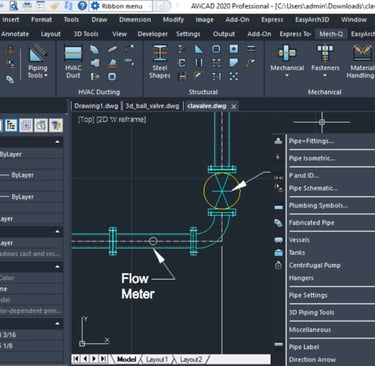This screenshot has width=375, height=366.
Task: Click the HVAC Duct tool
Action: pos(73,63)
